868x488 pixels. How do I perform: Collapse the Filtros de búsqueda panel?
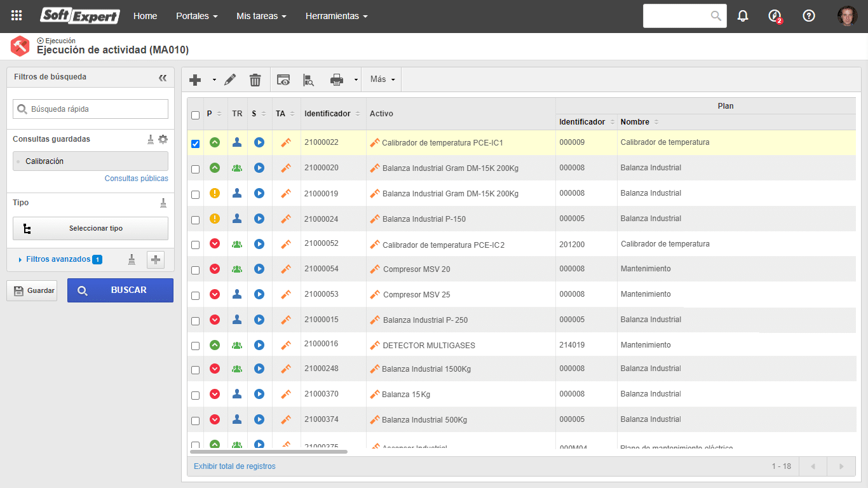[163, 78]
